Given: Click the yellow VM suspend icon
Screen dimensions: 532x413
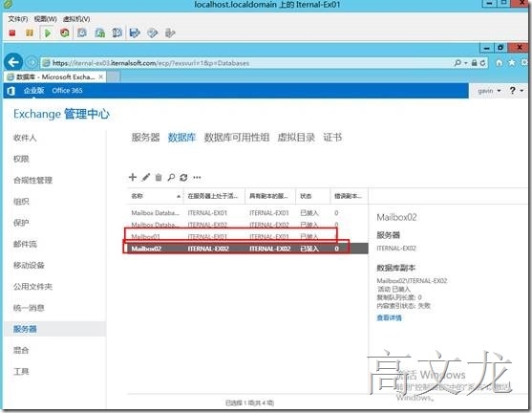Looking at the screenshot, I should pyautogui.click(x=30, y=33).
